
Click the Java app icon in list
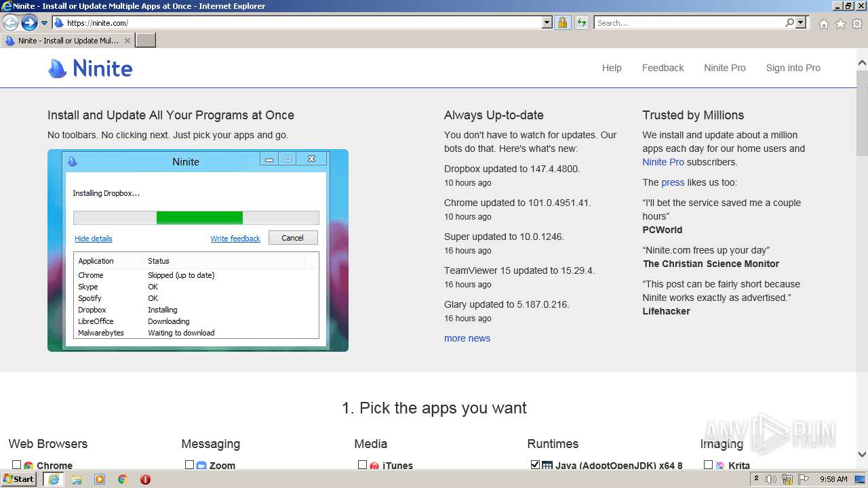pos(547,466)
